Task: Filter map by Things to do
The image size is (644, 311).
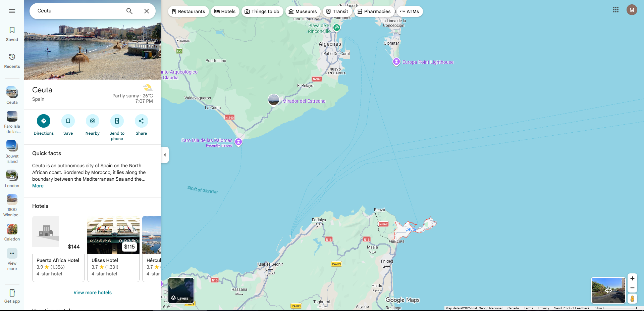Action: [x=262, y=11]
